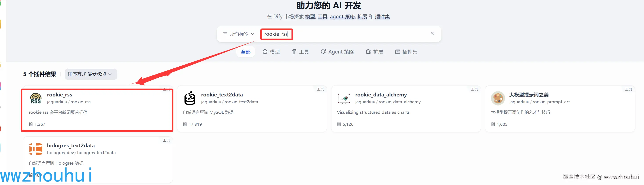Image resolution: width=644 pixels, height=185 pixels.
Task: Click the install count icon for 大模型提示词之美
Action: (x=493, y=124)
